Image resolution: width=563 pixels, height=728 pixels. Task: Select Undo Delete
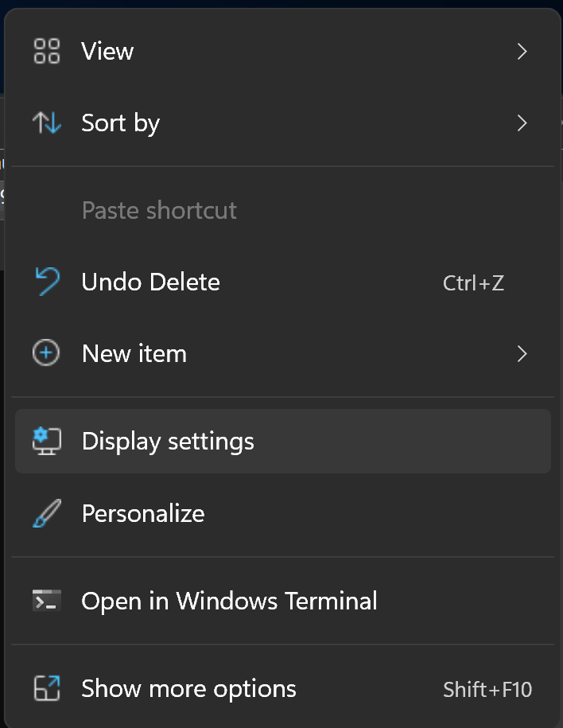(150, 281)
